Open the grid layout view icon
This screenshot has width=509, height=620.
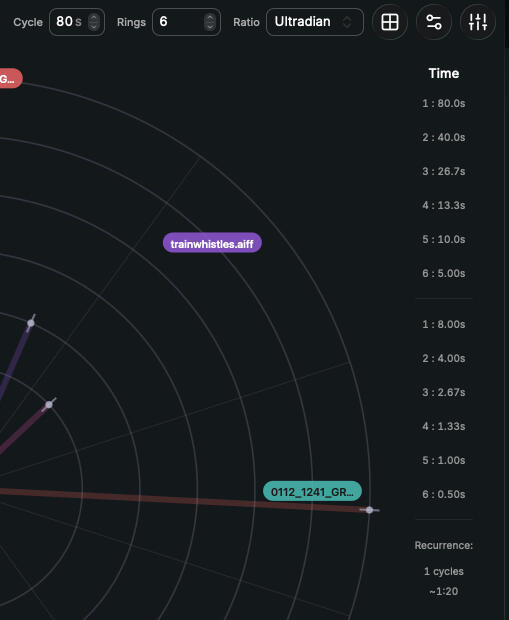[390, 22]
